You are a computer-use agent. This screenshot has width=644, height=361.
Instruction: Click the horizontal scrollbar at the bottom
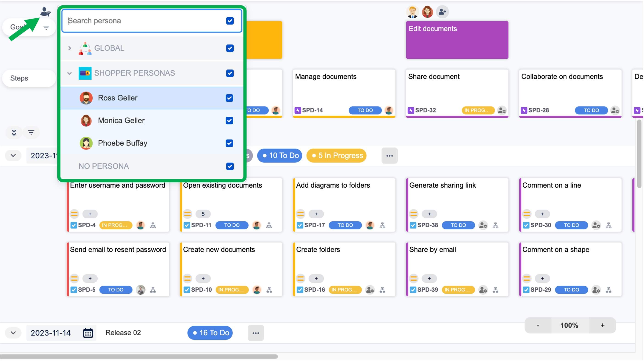pyautogui.click(x=139, y=357)
